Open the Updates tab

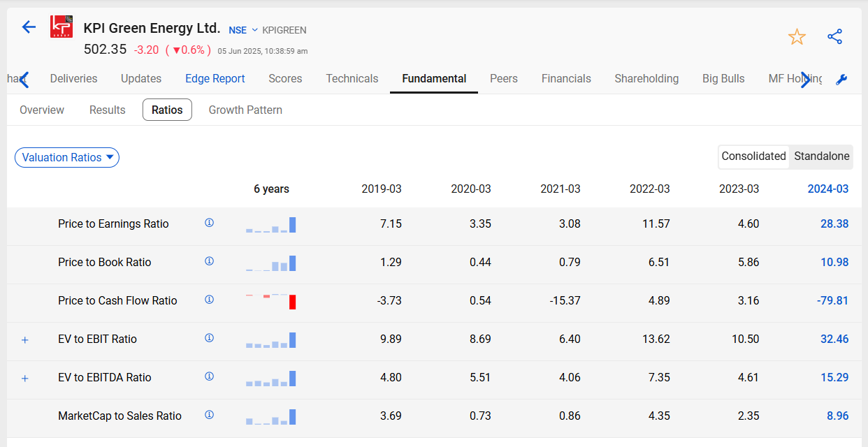point(141,79)
